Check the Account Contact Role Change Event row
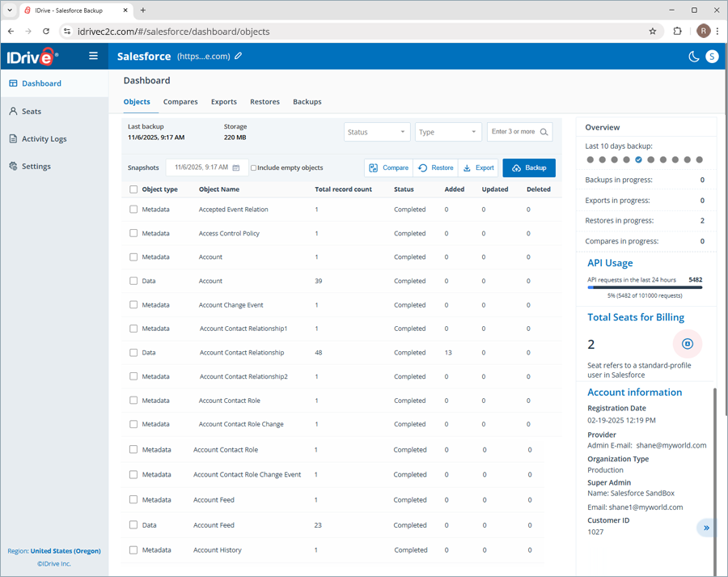The width and height of the screenshot is (728, 577). (133, 474)
